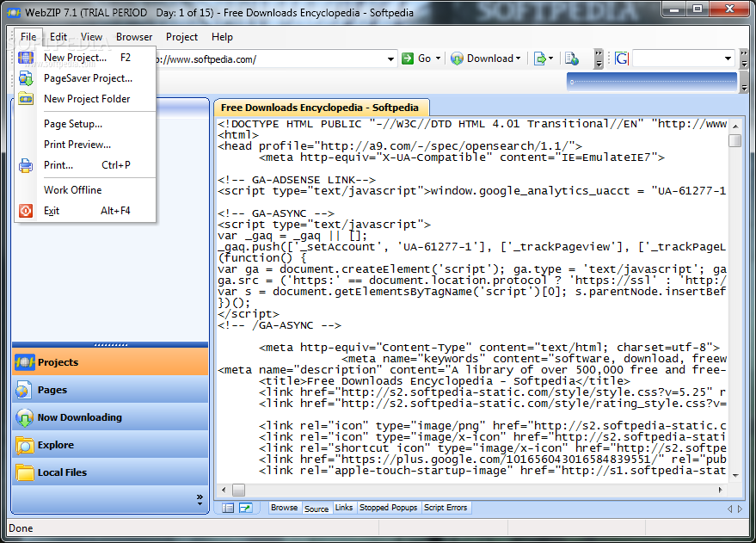The height and width of the screenshot is (543, 756).
Task: Open the Explore navigation section
Action: click(110, 445)
